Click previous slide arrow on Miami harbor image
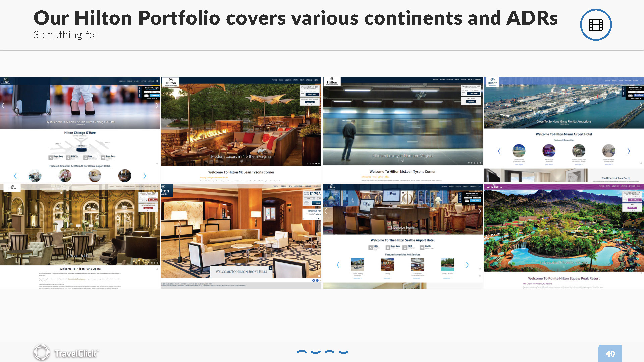 pyautogui.click(x=487, y=105)
